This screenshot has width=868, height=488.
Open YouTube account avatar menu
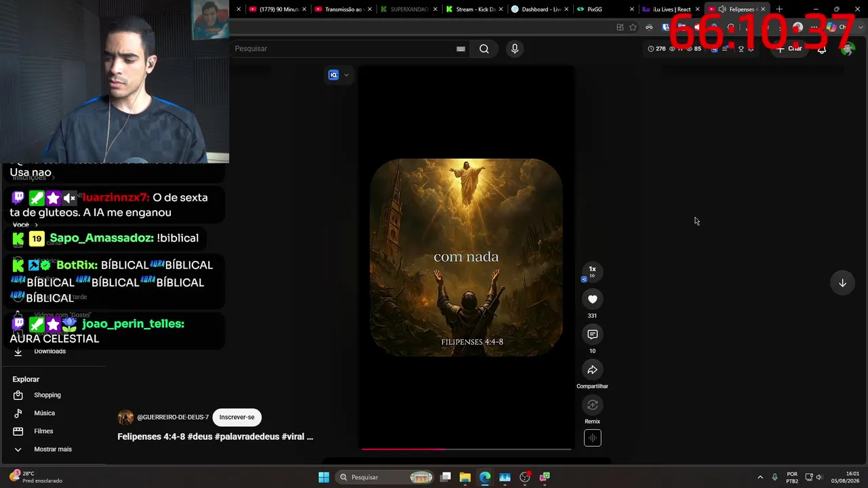(x=848, y=49)
